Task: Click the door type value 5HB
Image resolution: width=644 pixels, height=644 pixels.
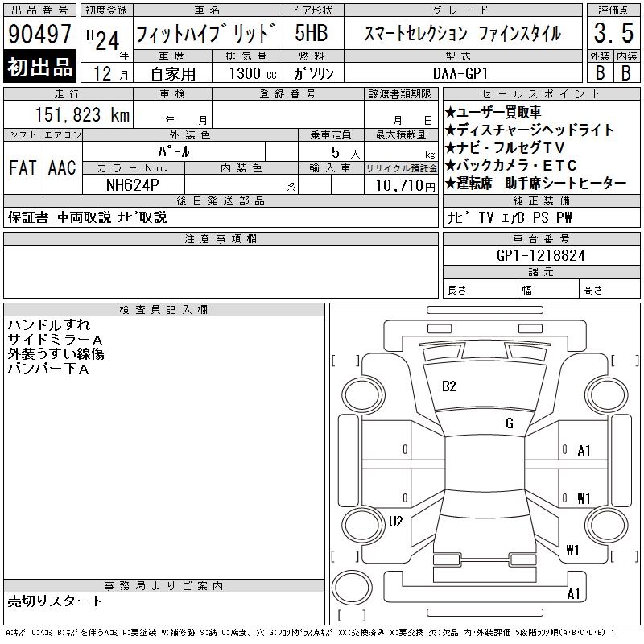Action: (x=312, y=33)
